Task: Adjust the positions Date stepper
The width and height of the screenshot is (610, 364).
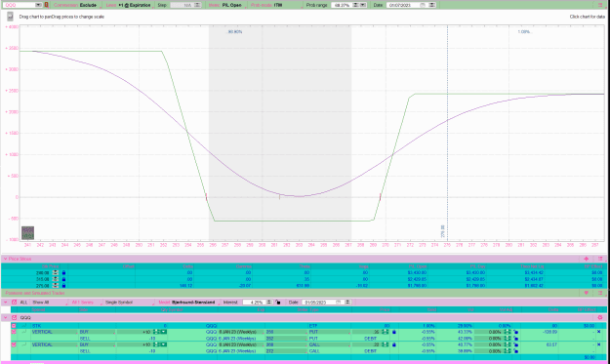Action: point(347,303)
